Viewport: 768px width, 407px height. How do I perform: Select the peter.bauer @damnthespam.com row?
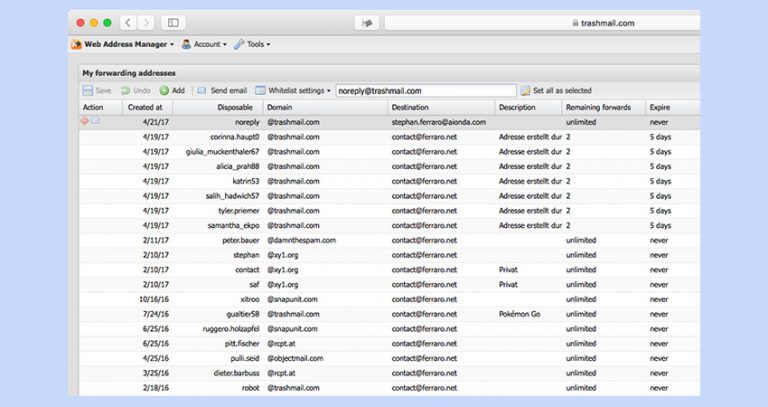(x=389, y=240)
